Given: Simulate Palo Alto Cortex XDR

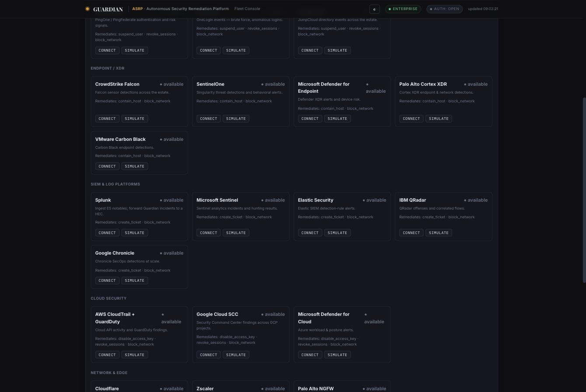Looking at the screenshot, I should point(439,119).
